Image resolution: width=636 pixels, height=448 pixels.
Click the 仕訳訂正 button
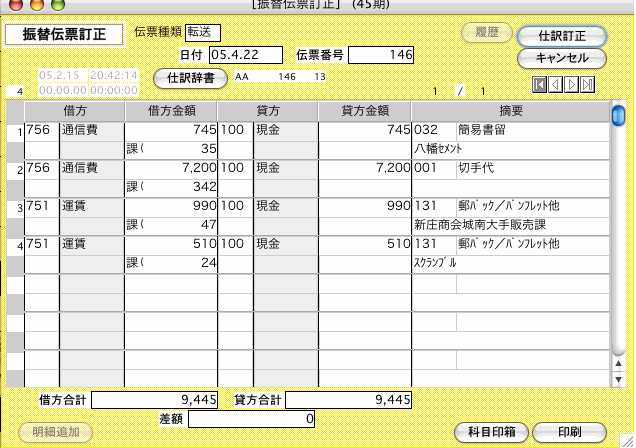click(x=561, y=36)
